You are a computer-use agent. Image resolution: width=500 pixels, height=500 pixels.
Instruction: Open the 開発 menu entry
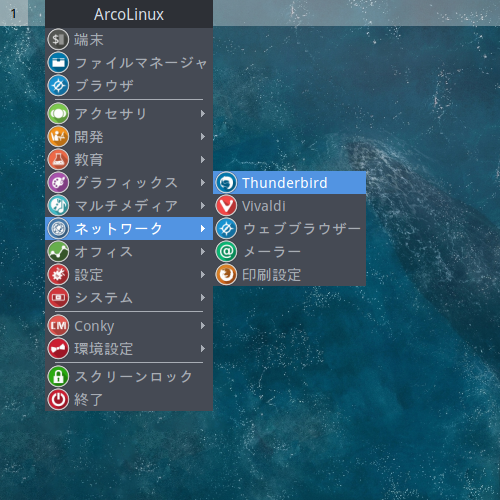click(129, 137)
